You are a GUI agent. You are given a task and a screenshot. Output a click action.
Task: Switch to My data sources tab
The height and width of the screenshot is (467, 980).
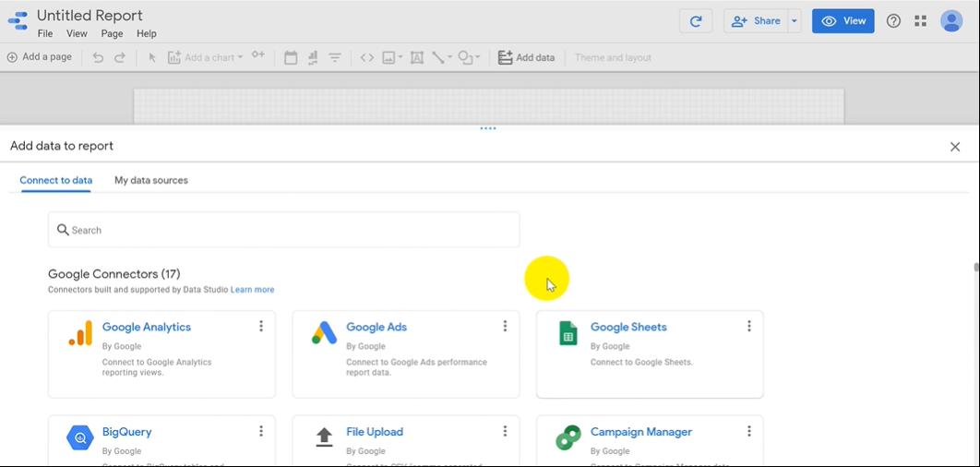151,180
